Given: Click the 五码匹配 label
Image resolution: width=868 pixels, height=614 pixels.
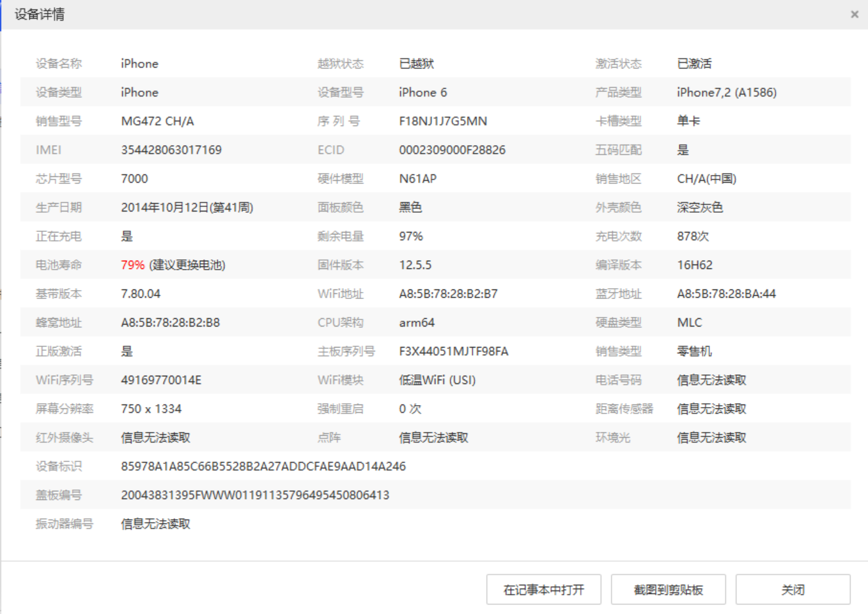Looking at the screenshot, I should click(x=619, y=150).
